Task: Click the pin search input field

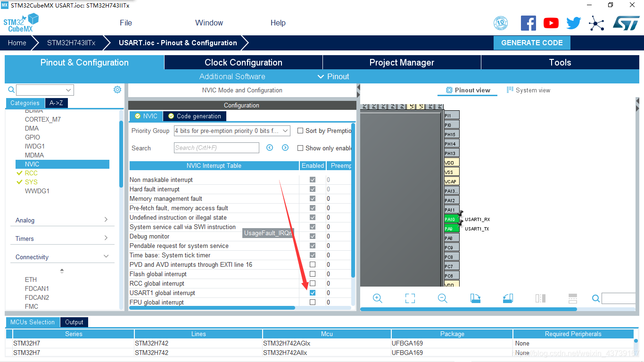Action: click(x=619, y=298)
